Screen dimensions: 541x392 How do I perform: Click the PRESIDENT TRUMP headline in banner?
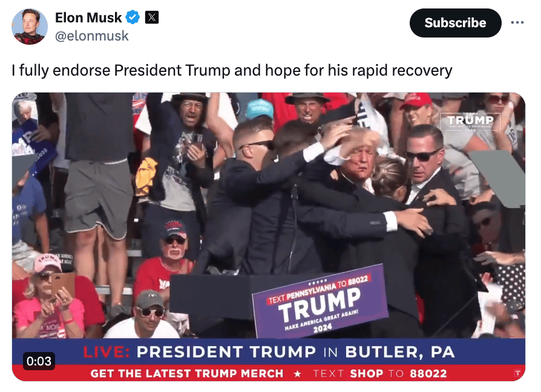226,352
